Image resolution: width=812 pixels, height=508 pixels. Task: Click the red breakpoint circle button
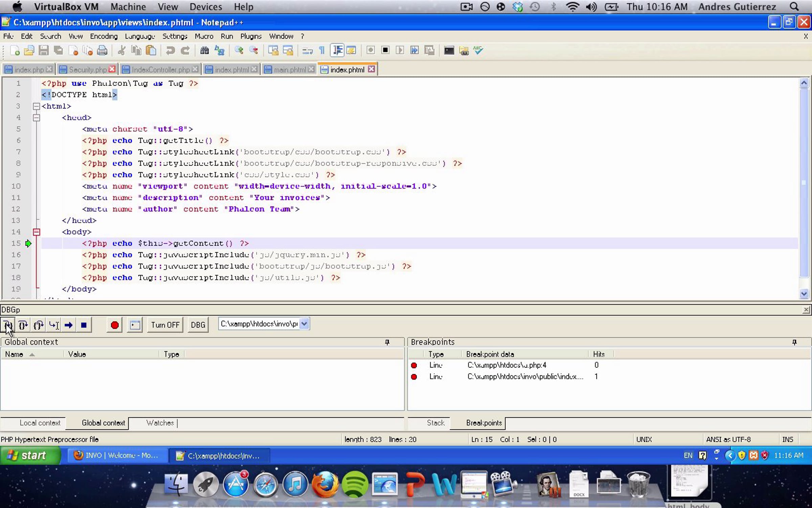point(115,325)
